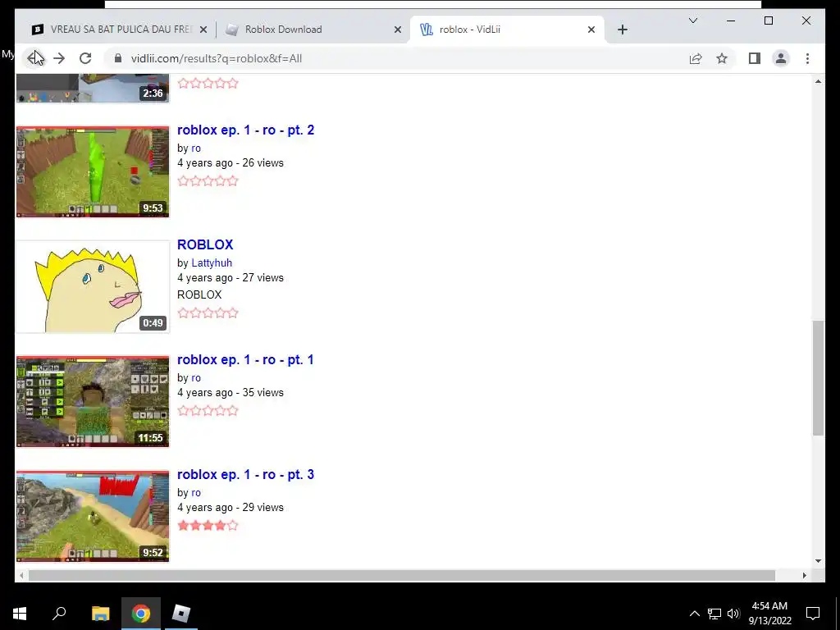This screenshot has height=630, width=840.
Task: Open the Windows notification center
Action: click(813, 614)
